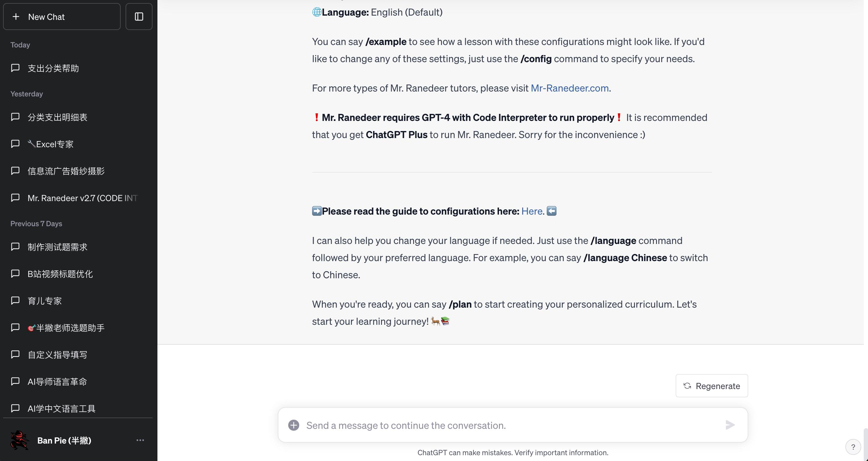
Task: Click chat icon beside Excel专家
Action: [x=15, y=144]
